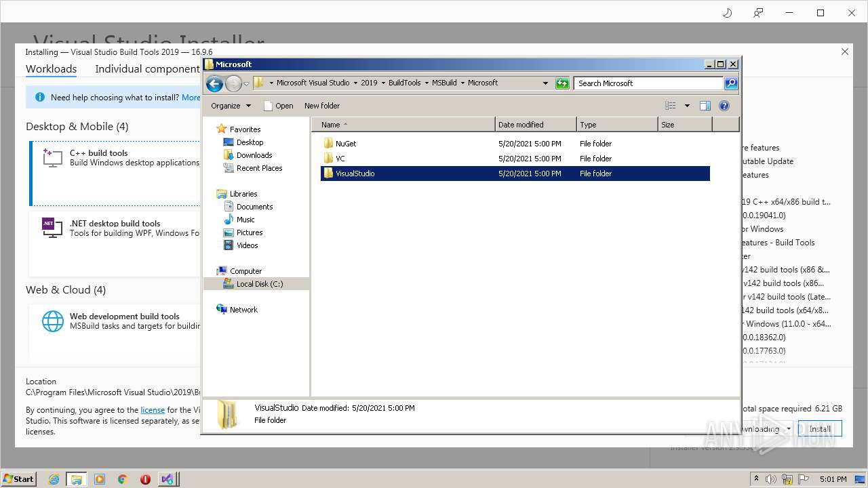The height and width of the screenshot is (488, 868).
Task: Toggle the installer dark theme moon icon
Action: coord(728,13)
